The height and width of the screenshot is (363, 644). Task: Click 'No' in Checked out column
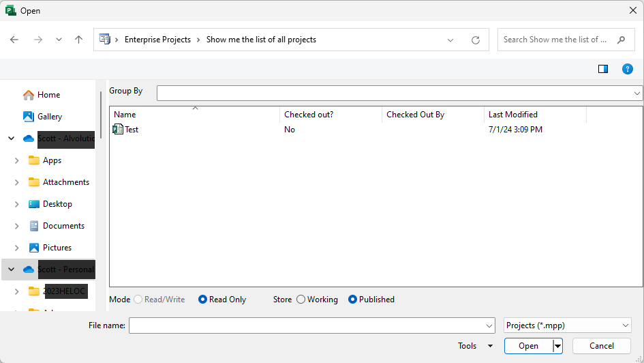pos(290,130)
